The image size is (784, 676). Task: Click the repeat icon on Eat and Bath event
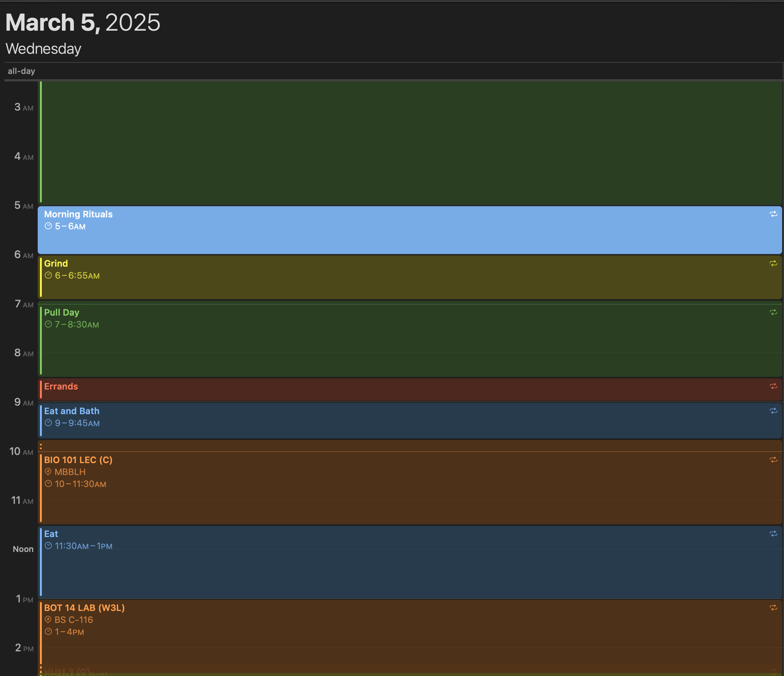pos(773,411)
